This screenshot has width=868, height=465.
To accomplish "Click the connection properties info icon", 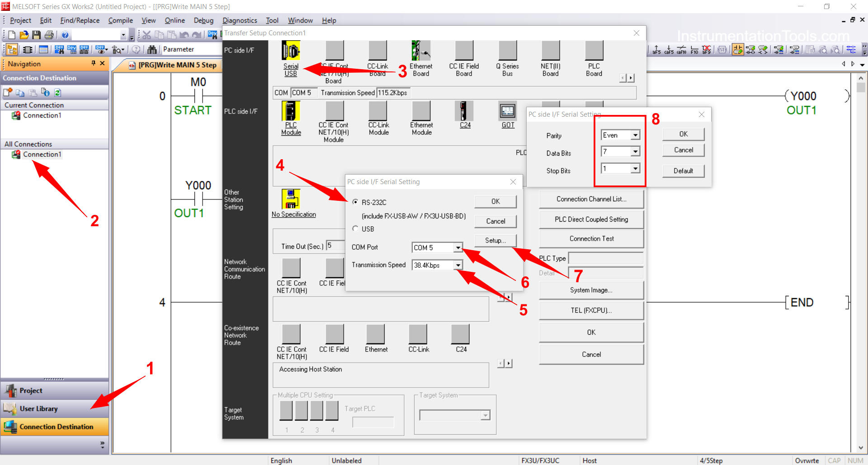I will click(45, 92).
